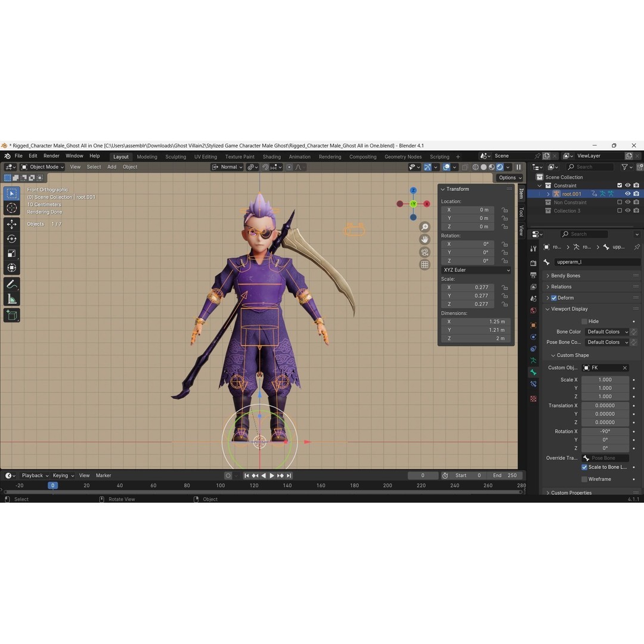The image size is (644, 644).
Task: Switch to the Shading workspace tab
Action: tap(272, 156)
